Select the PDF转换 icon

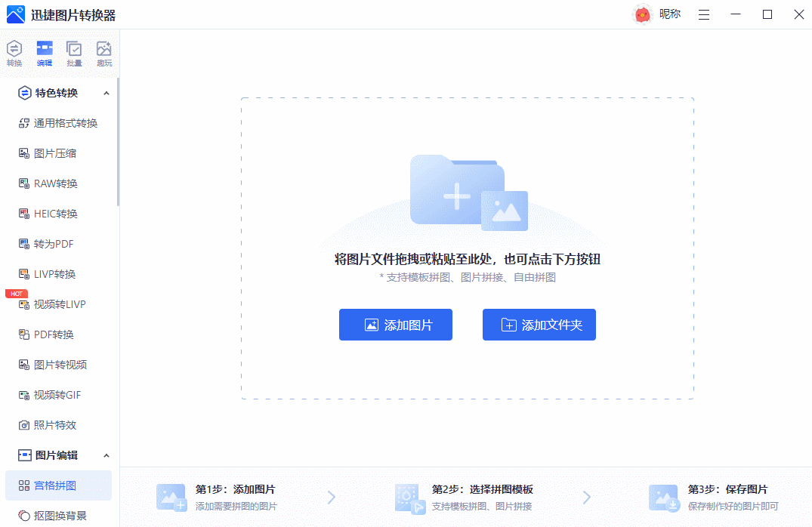coord(24,334)
